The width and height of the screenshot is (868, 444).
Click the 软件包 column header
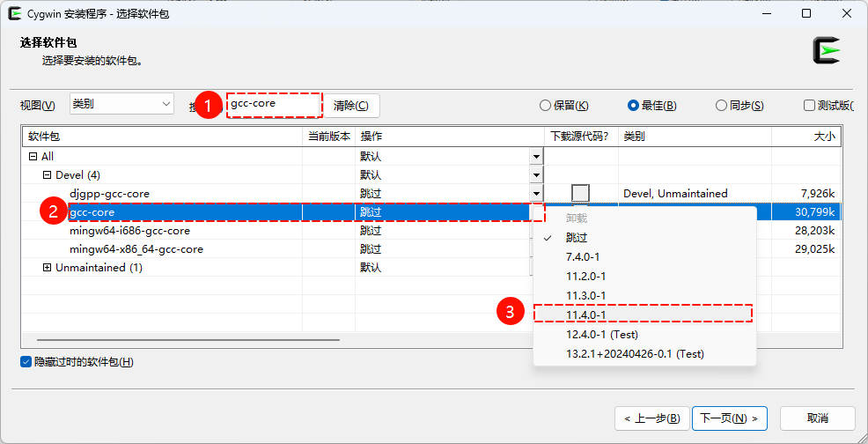pos(162,137)
